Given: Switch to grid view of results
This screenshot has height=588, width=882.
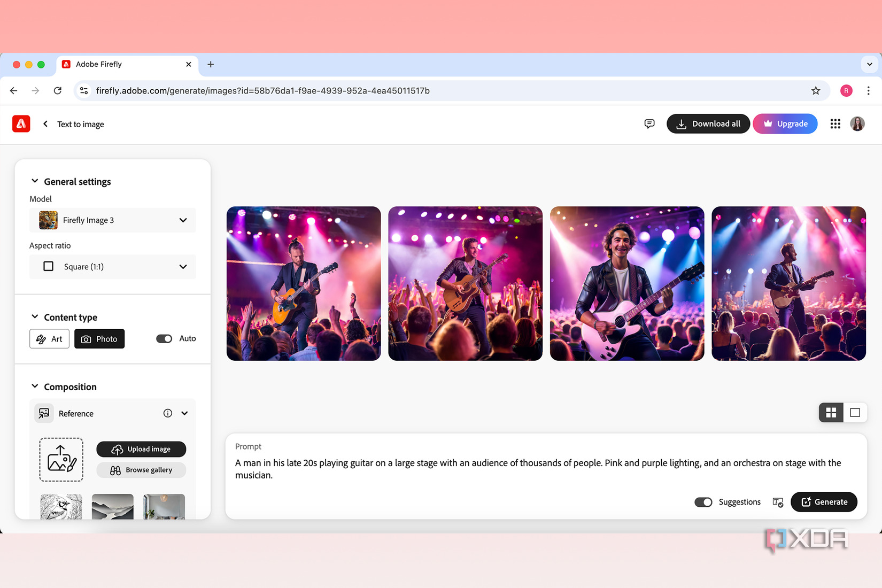Looking at the screenshot, I should tap(831, 413).
